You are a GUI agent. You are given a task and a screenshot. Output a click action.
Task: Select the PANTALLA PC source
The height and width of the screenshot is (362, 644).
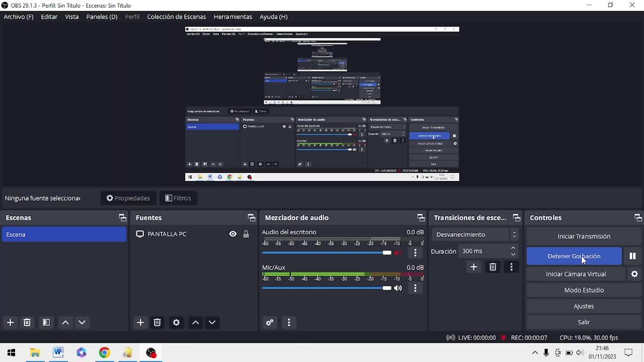pyautogui.click(x=167, y=234)
